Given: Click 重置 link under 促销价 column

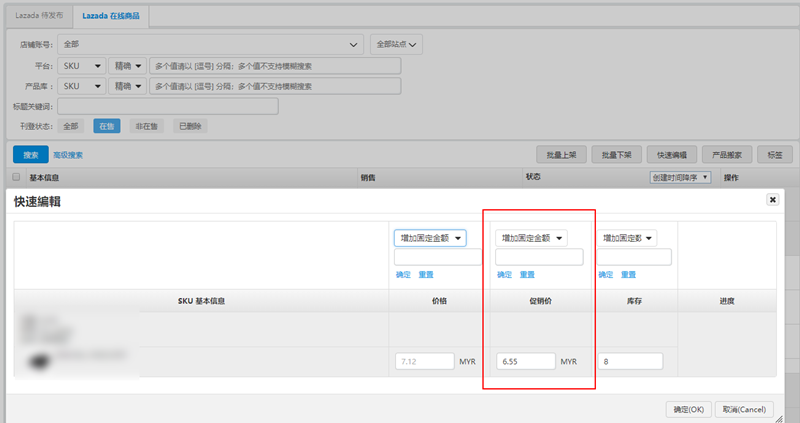Looking at the screenshot, I should pos(526,275).
